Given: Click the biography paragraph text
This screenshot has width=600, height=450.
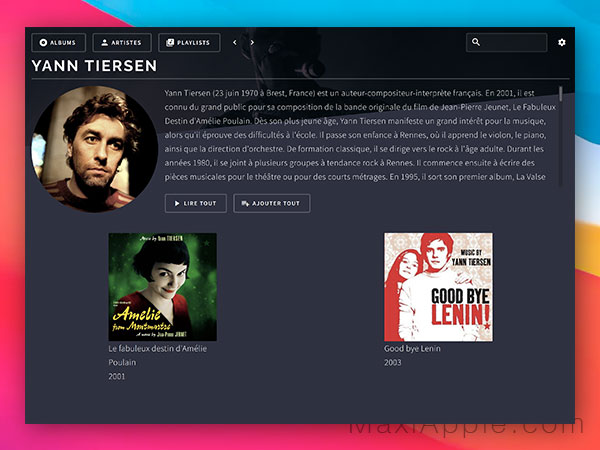Looking at the screenshot, I should pos(360,135).
